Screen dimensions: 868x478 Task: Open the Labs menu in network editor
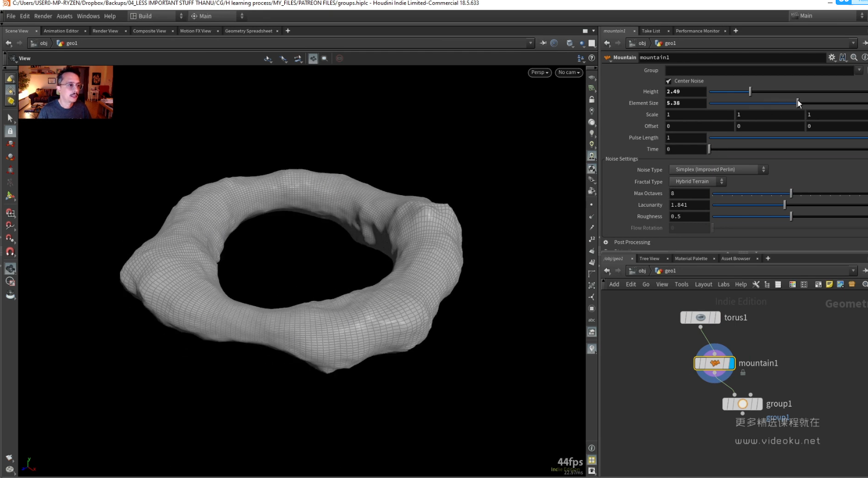pyautogui.click(x=723, y=284)
